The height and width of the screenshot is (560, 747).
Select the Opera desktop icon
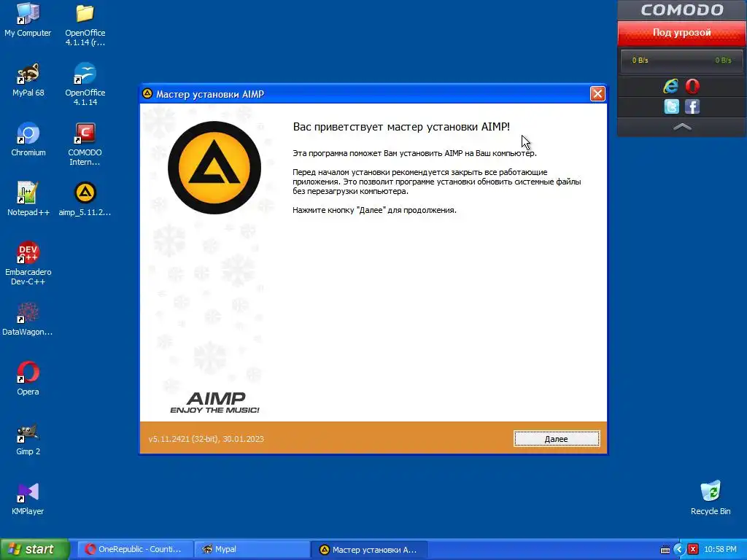[x=28, y=378]
